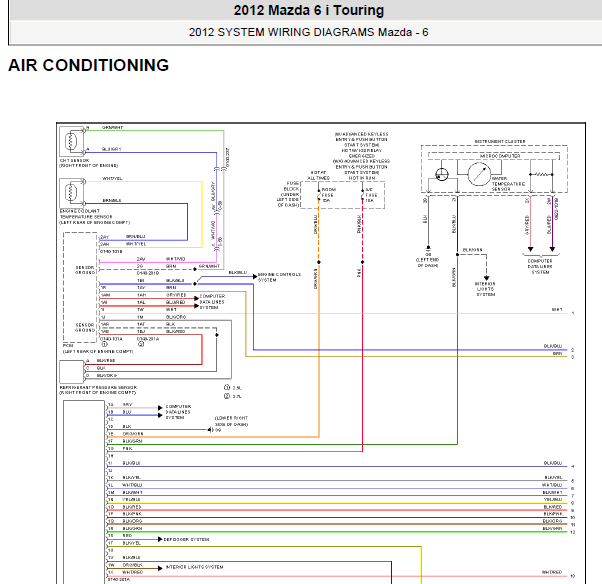The image size is (602, 584).
Task: Click the "(LOWER RIGHT SIDE OF DASH)" note
Action: (231, 421)
